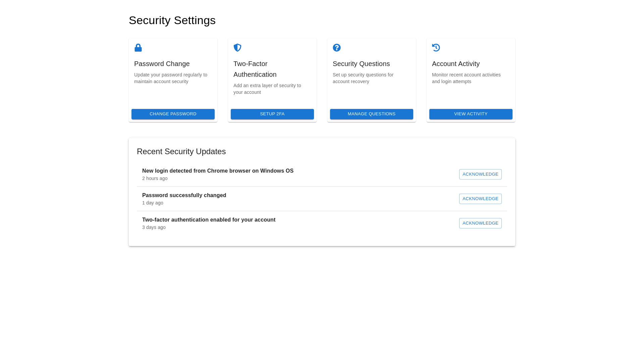Image resolution: width=644 pixels, height=362 pixels.
Task: Click the shield icon for Two-Factor Authentication
Action: [x=237, y=48]
